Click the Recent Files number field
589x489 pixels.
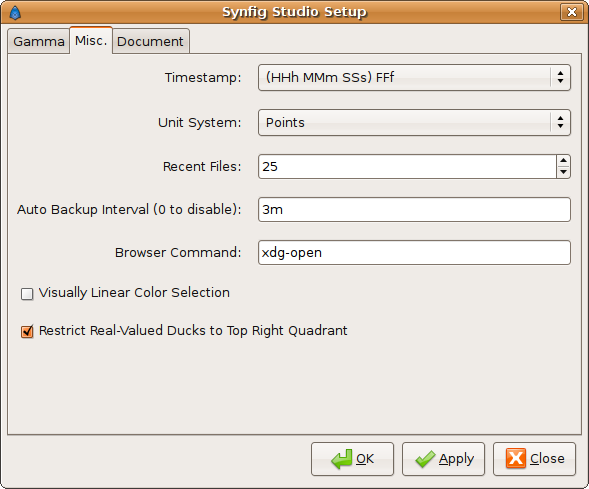pos(407,166)
